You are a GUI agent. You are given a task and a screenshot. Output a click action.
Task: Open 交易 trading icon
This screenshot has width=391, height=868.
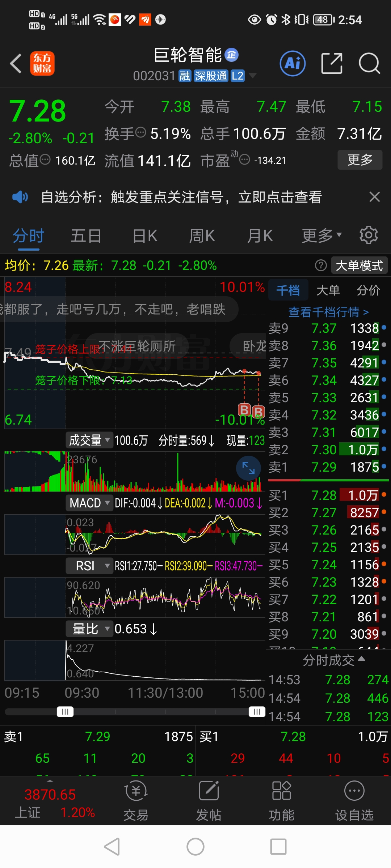point(136,800)
